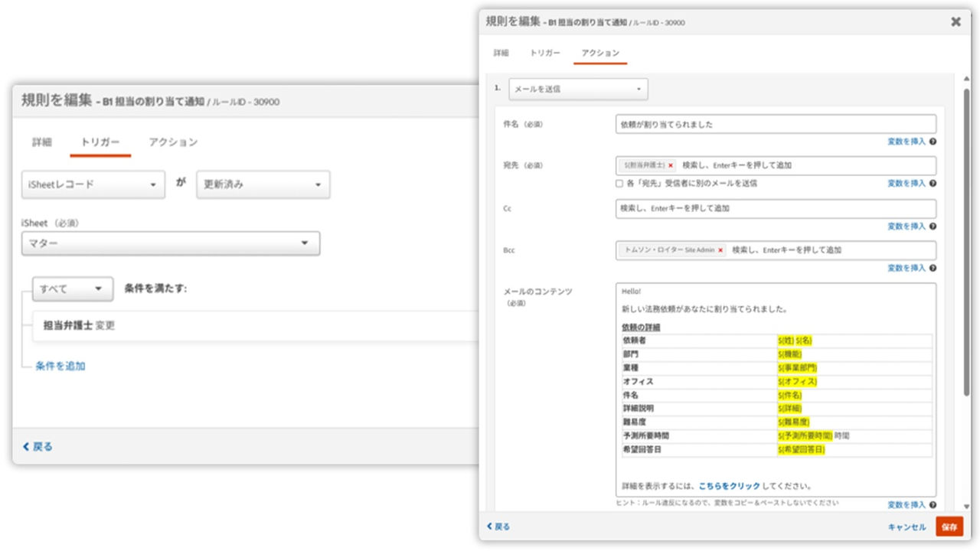Open the iSheetレコード trigger dropdown

(93, 184)
